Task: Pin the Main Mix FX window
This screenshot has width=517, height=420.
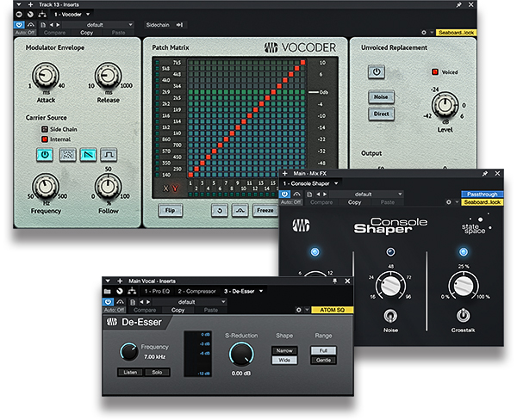Action: (484, 173)
